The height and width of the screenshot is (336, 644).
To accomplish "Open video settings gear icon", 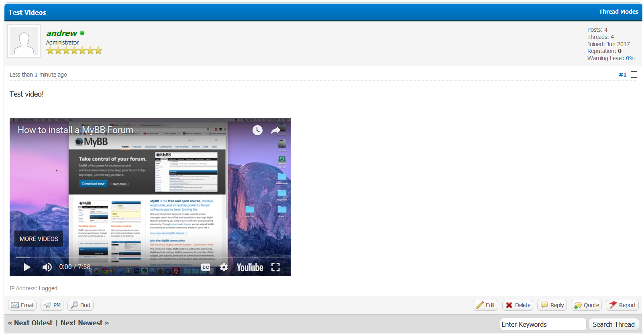I will pyautogui.click(x=224, y=267).
